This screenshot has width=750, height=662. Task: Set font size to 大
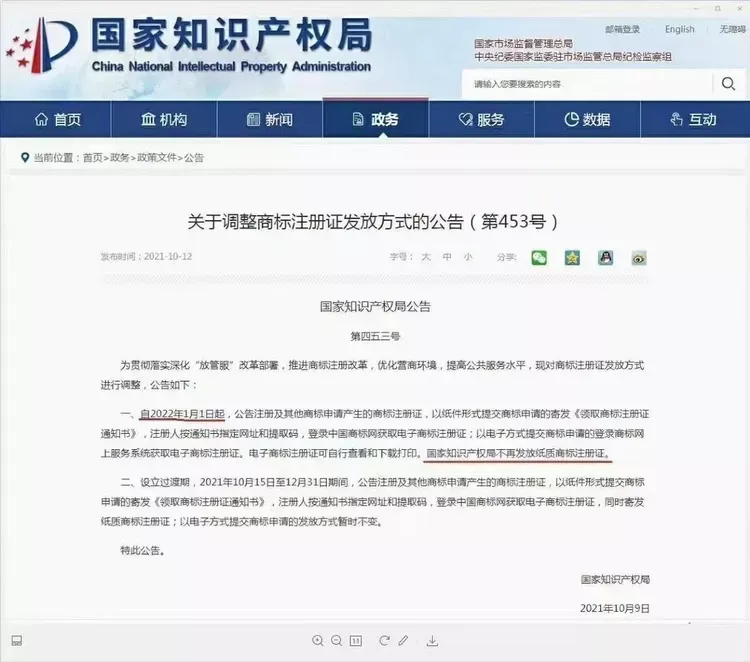pyautogui.click(x=426, y=257)
